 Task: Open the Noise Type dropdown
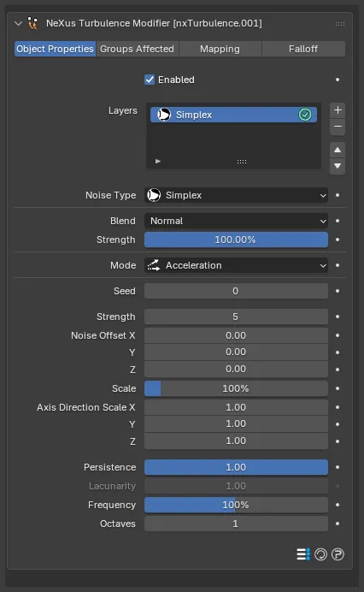[x=236, y=195]
